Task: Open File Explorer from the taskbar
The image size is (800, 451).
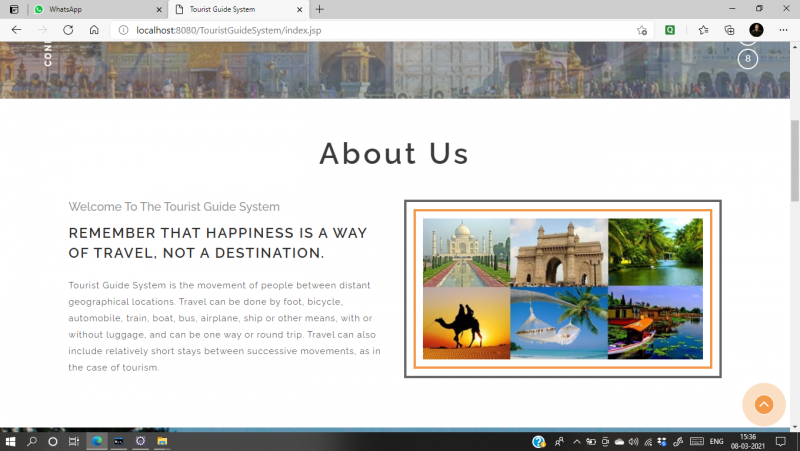Action: point(162,441)
